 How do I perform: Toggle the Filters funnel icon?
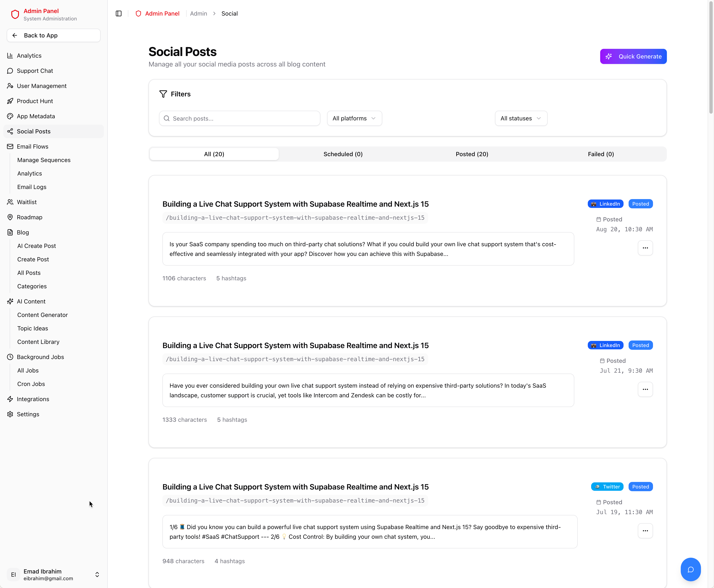click(163, 94)
